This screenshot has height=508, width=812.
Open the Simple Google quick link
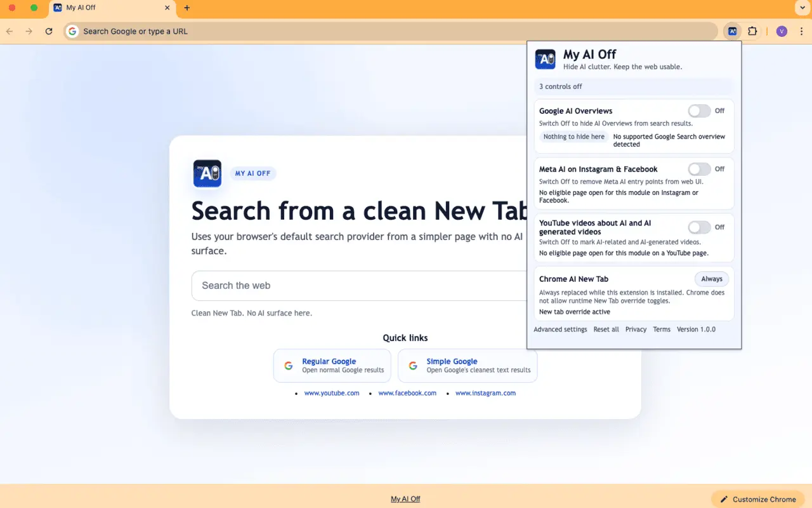point(468,366)
